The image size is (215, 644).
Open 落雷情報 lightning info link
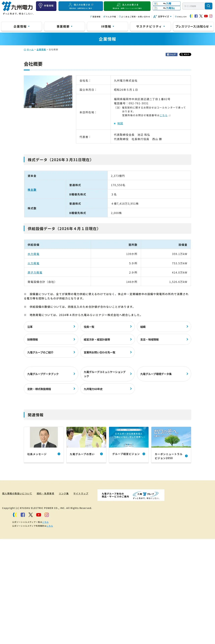(x=95, y=17)
